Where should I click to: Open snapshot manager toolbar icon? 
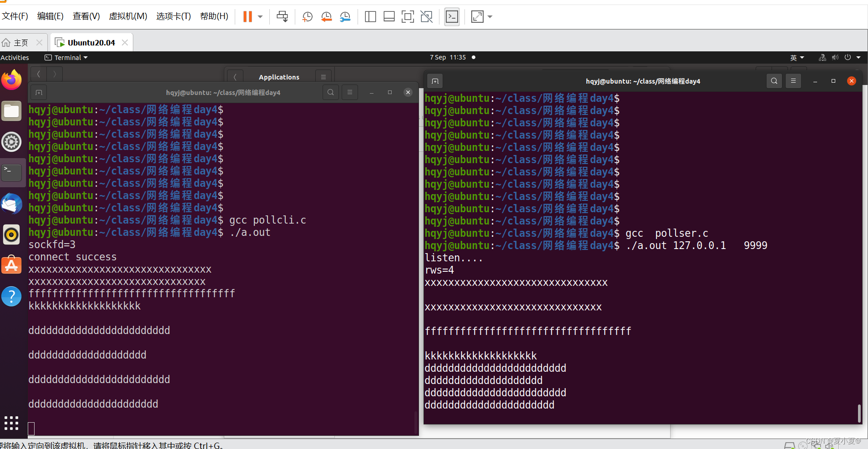point(345,17)
